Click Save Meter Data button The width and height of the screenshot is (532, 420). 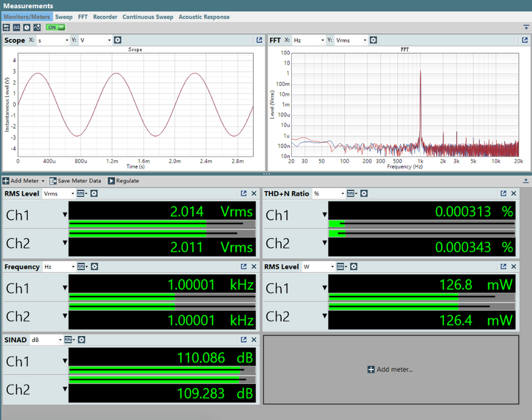point(75,181)
